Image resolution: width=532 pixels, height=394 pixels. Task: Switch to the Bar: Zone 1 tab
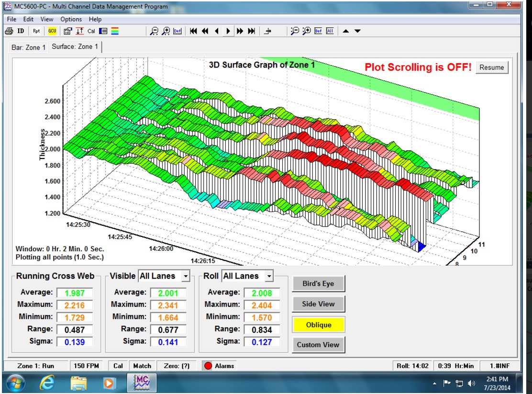pos(29,47)
